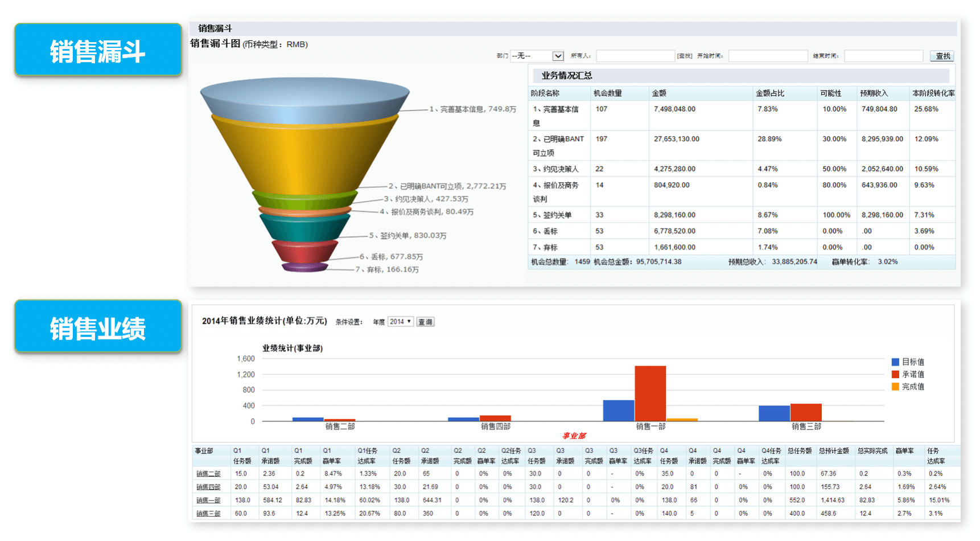Select the 完善基本信息 stage row name
This screenshot has width=980, height=541.
pyautogui.click(x=556, y=116)
